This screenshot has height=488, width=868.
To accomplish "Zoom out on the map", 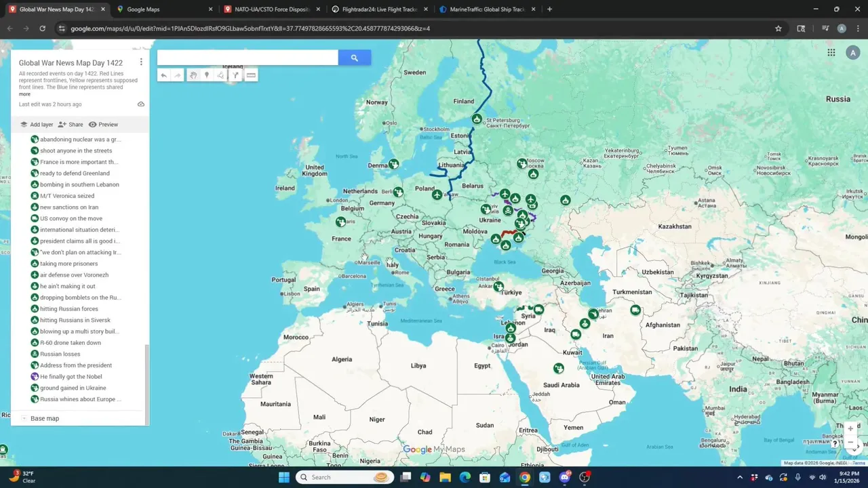I will (850, 442).
